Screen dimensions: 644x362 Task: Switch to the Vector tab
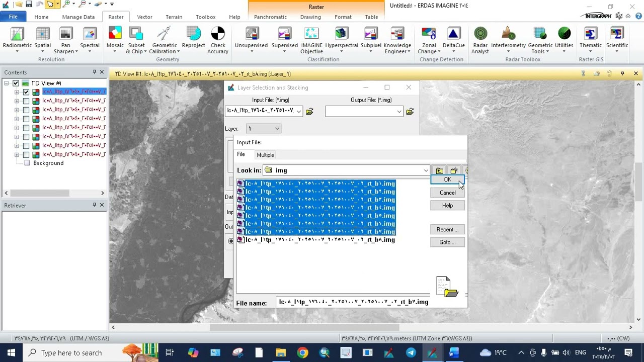[x=144, y=17]
